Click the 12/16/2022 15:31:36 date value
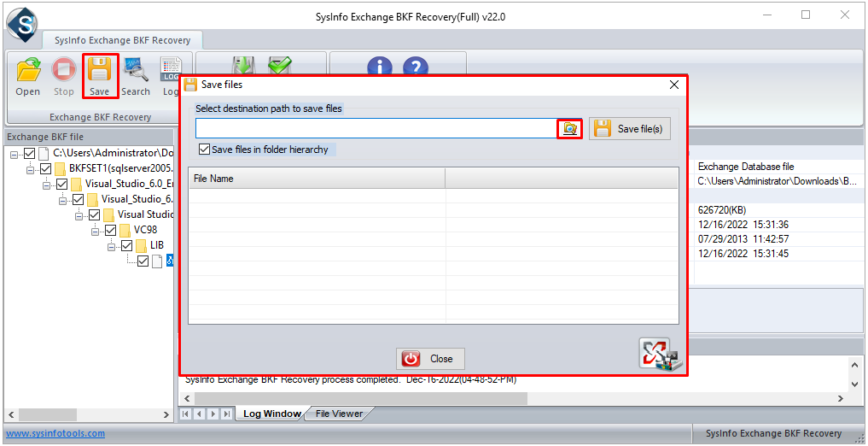This screenshot has height=446, width=868. pos(743,225)
